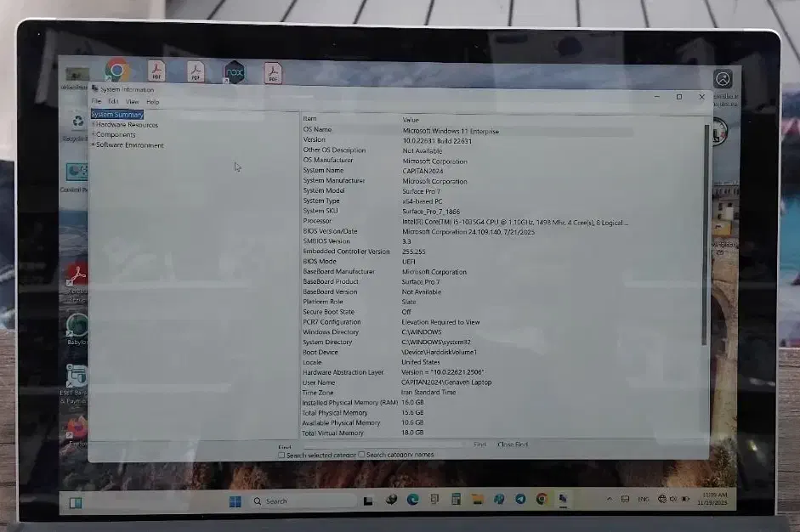Select the Version row
800x532 pixels.
(x=467, y=140)
